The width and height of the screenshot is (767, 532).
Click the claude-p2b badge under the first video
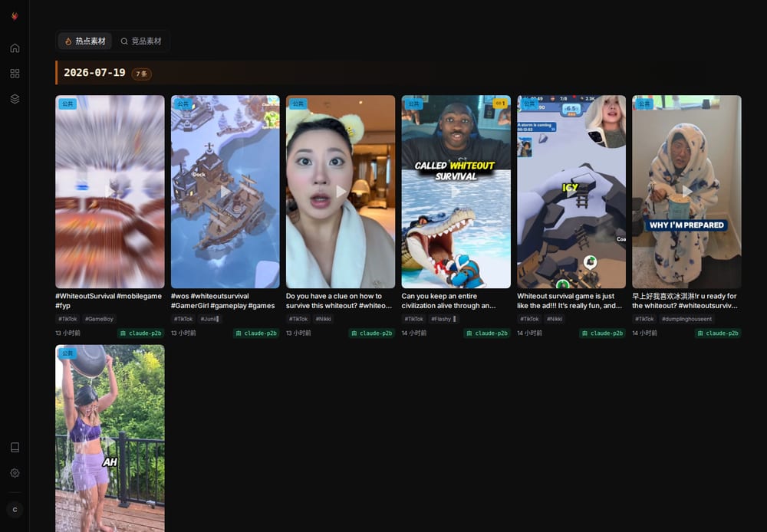pyautogui.click(x=141, y=333)
